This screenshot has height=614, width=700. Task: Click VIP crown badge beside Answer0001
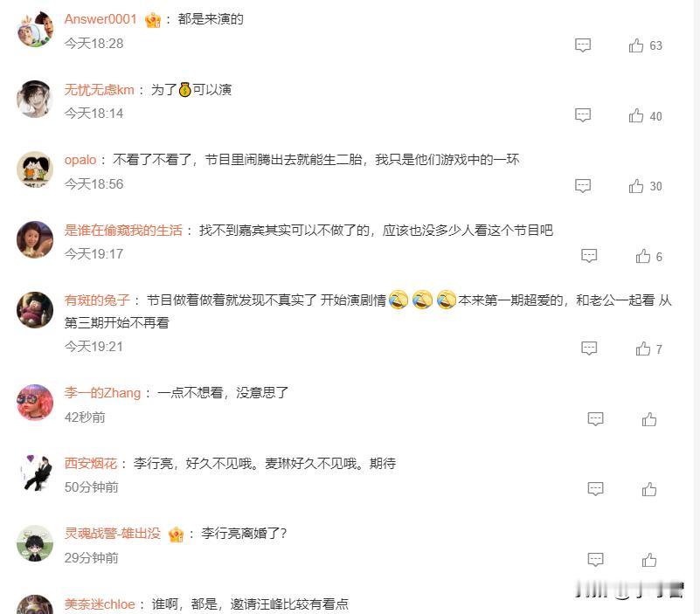(x=153, y=20)
